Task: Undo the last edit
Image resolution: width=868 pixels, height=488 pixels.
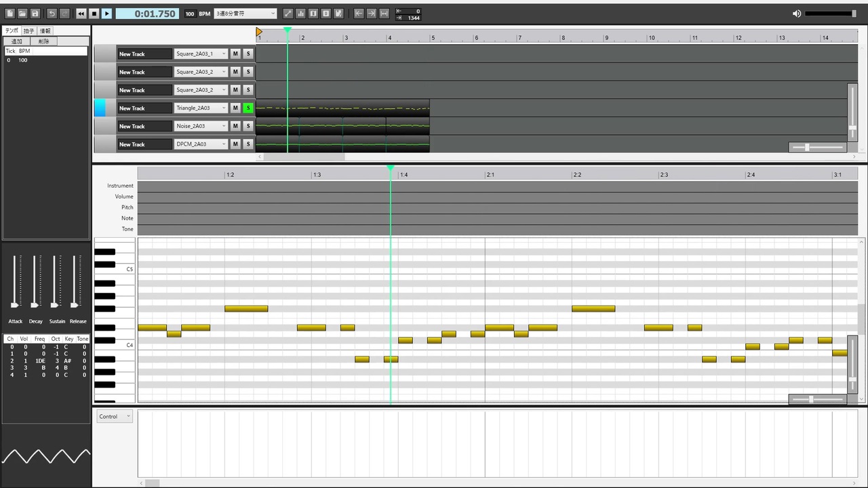Action: click(52, 14)
